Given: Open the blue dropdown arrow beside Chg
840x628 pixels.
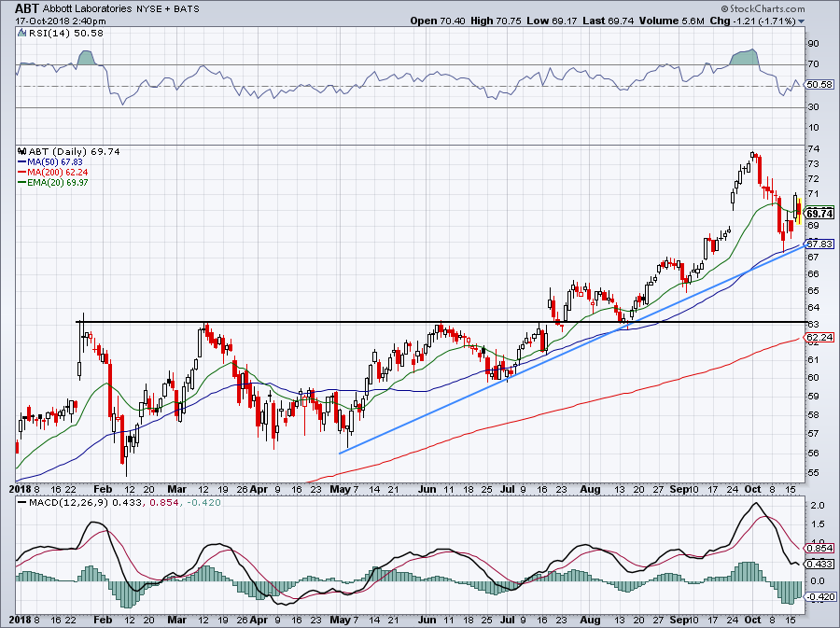Looking at the screenshot, I should 802,21.
